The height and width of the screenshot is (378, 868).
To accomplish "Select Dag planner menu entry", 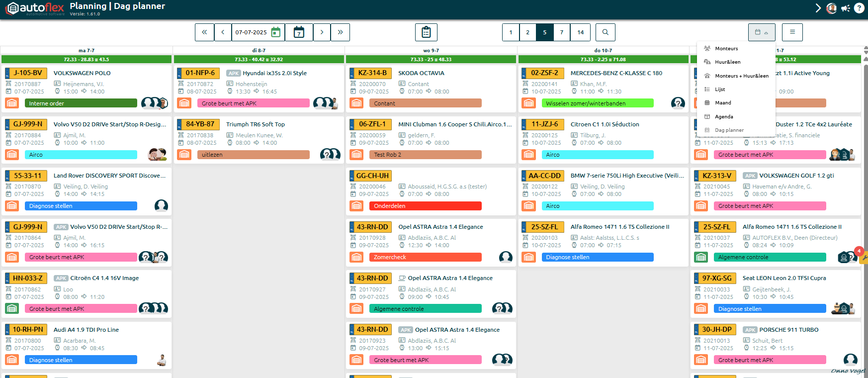I will 736,130.
